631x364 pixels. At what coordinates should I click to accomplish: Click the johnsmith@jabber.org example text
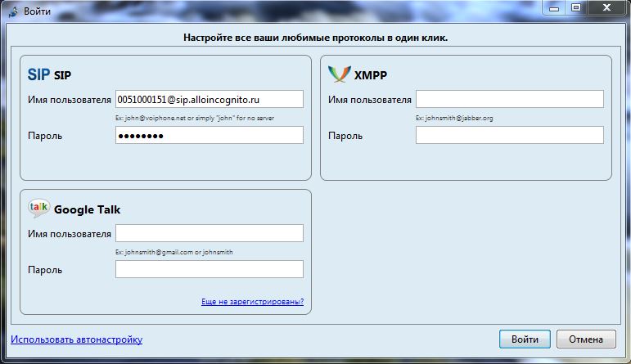coord(454,119)
